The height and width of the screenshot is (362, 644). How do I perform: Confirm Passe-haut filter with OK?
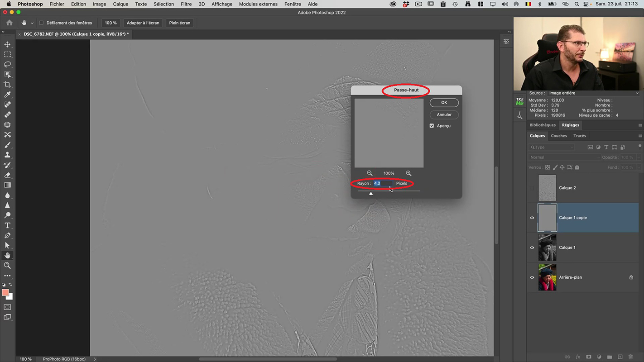coord(444,103)
